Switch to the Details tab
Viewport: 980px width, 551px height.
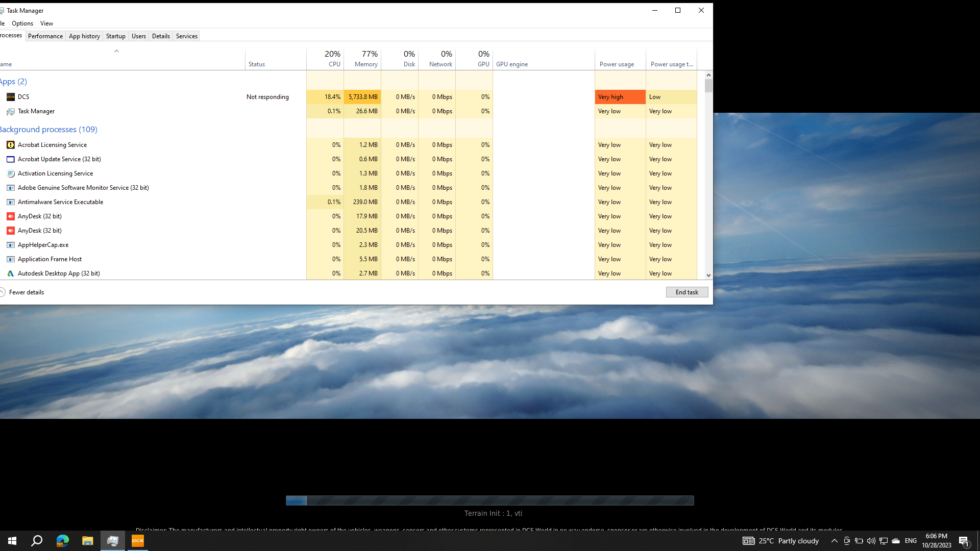(x=161, y=36)
